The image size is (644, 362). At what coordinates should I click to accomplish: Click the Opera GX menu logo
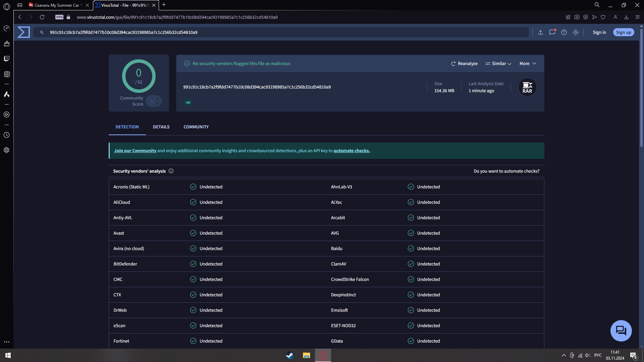coord(7,6)
